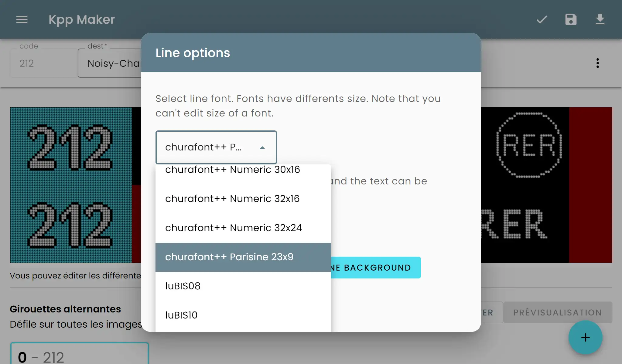622x364 pixels.
Task: Click the line BACKGROUND button
Action: [376, 268]
